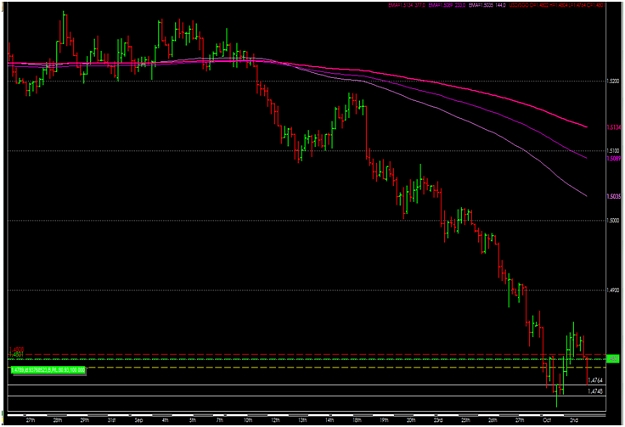Screen dimensions: 625x427
Task: Click the Sep date label on time axis
Action: [139, 420]
